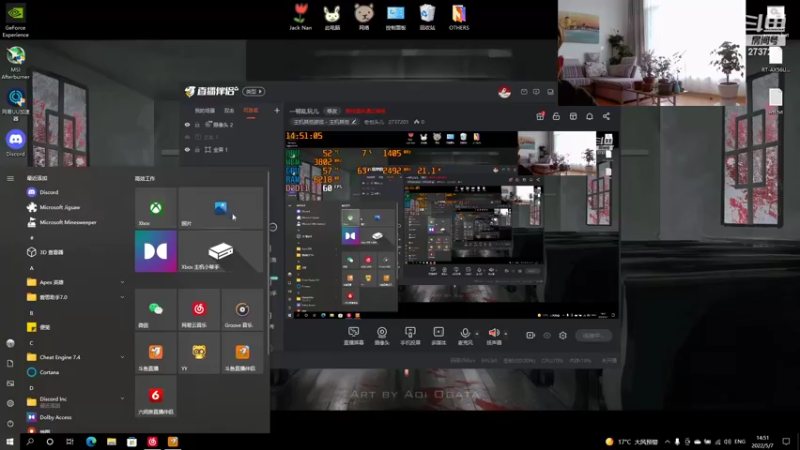Image resolution: width=800 pixels, height=450 pixels.
Task: Start recording with the record icon
Action: (x=531, y=335)
